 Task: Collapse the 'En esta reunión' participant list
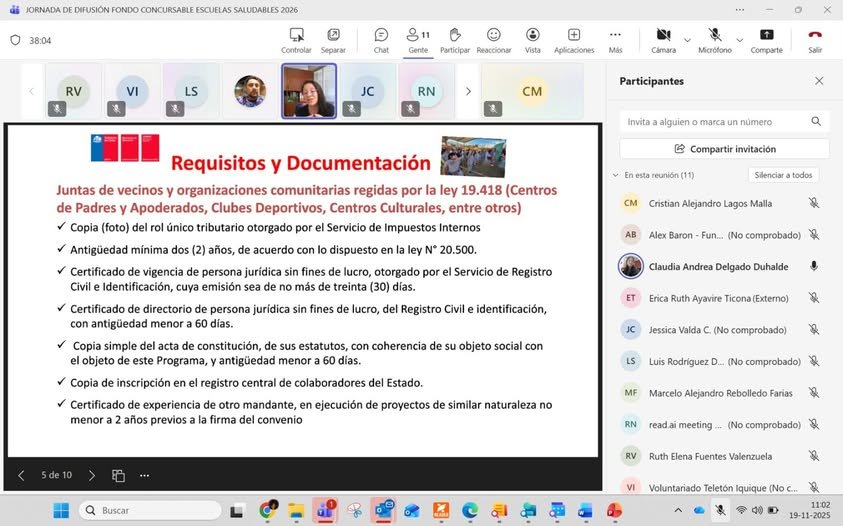click(x=615, y=175)
